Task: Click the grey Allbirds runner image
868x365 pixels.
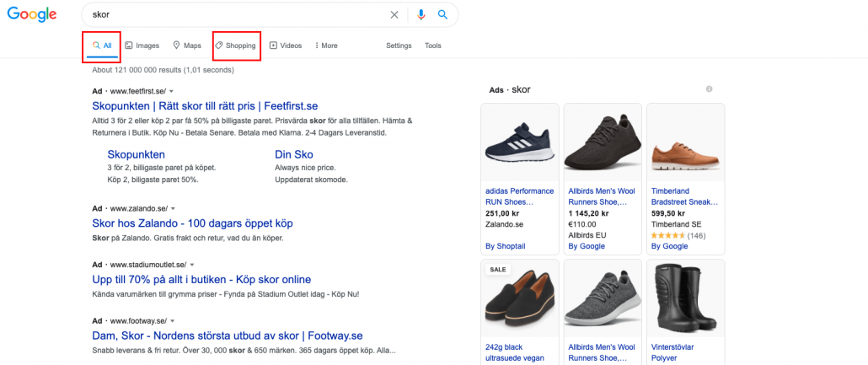Action: coord(603,298)
